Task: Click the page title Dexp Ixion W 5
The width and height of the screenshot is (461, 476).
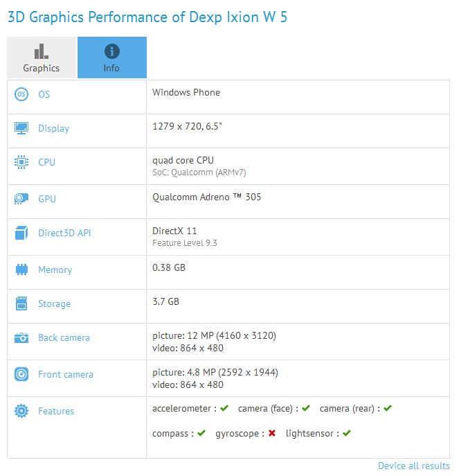Action: point(238,17)
